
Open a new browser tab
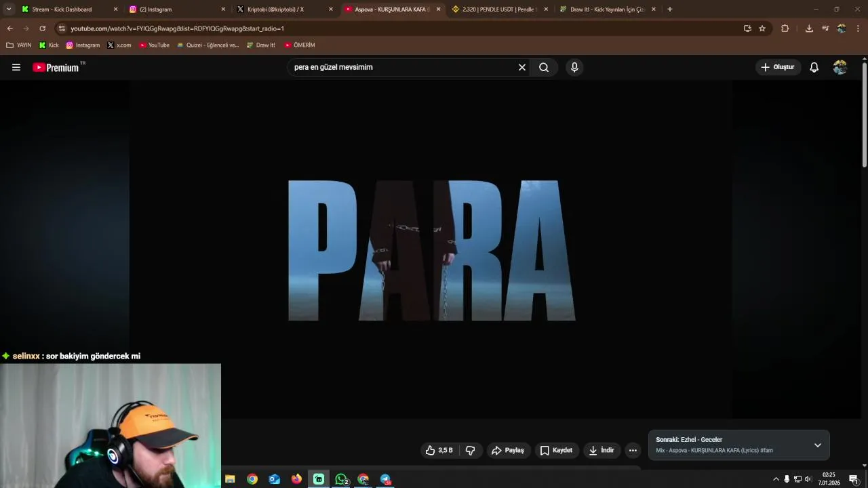pos(670,9)
